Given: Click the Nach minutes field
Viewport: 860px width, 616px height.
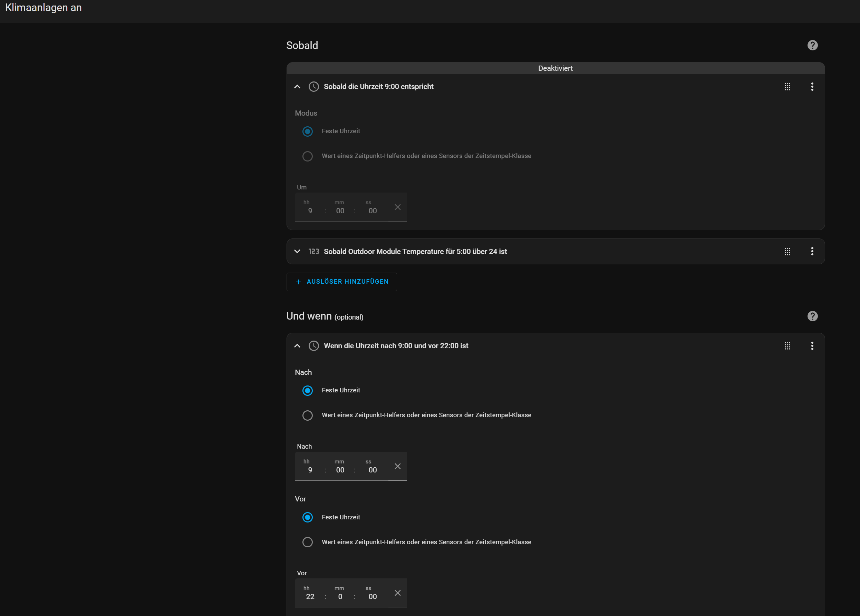Looking at the screenshot, I should 340,470.
